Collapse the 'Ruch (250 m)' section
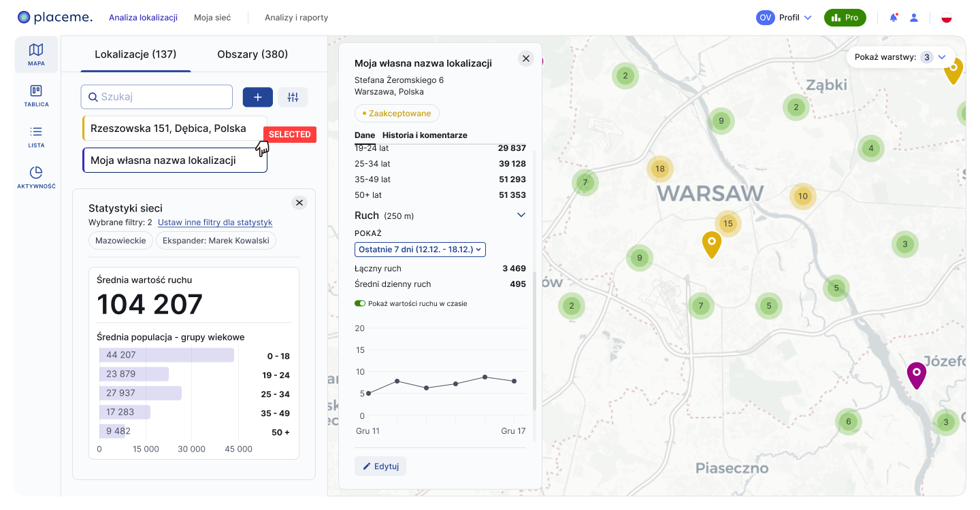This screenshot has height=510, width=980. tap(521, 214)
